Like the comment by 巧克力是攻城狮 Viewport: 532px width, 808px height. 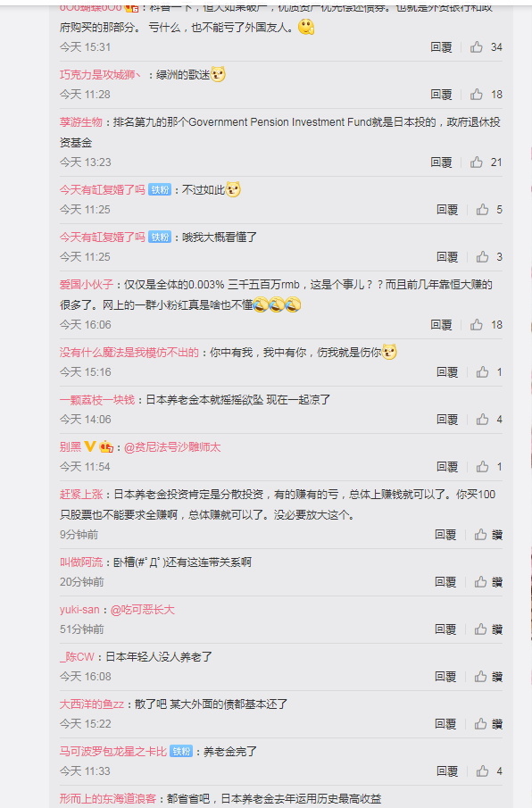click(x=477, y=95)
